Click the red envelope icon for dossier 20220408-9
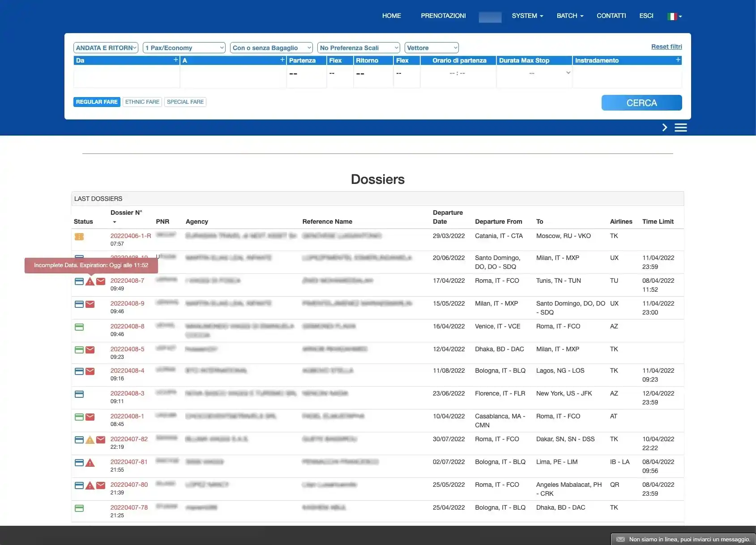Viewport: 756px width, 545px height. (x=90, y=304)
